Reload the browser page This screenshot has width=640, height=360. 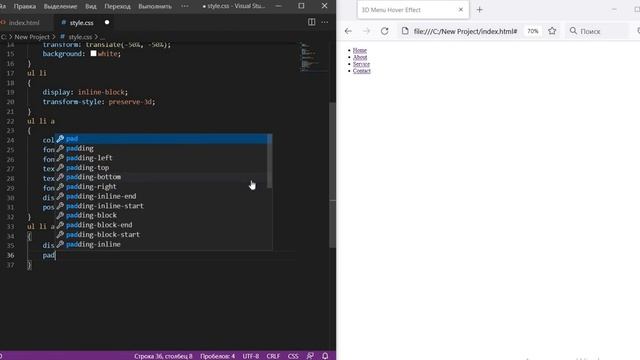click(384, 31)
